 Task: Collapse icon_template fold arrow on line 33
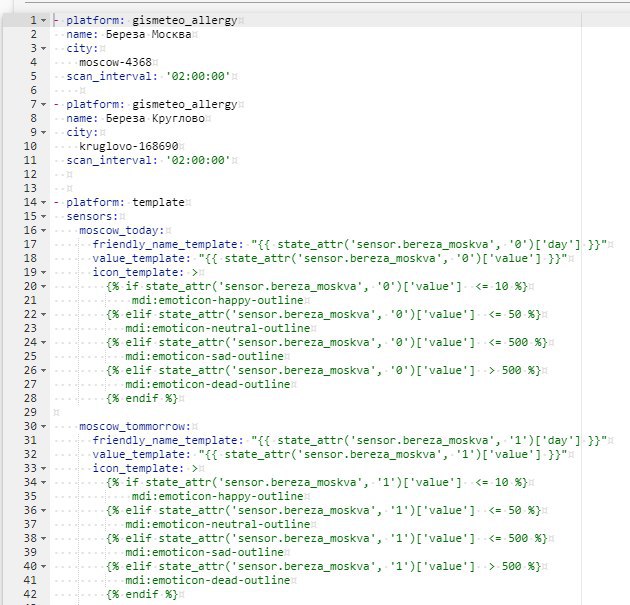click(x=43, y=468)
